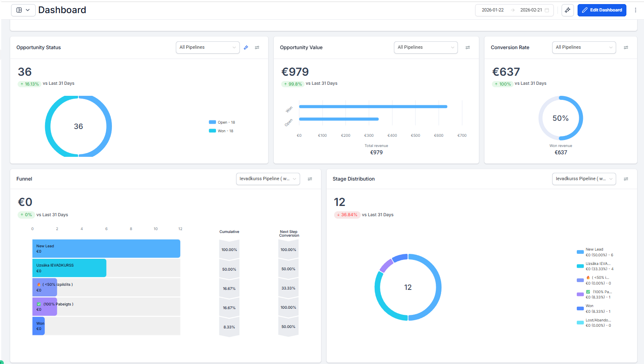The image size is (644, 364).
Task: Open Opportunity Status widget settings icon
Action: (257, 47)
